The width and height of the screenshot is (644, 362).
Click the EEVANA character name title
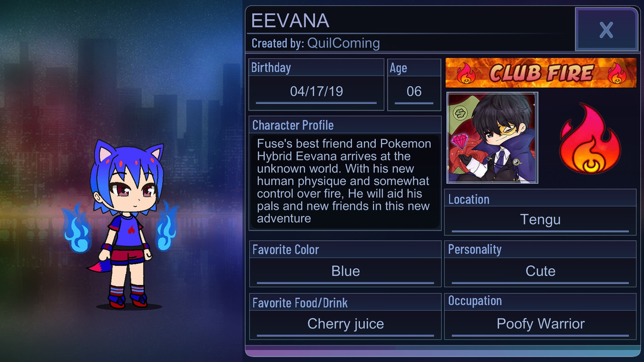click(x=290, y=21)
